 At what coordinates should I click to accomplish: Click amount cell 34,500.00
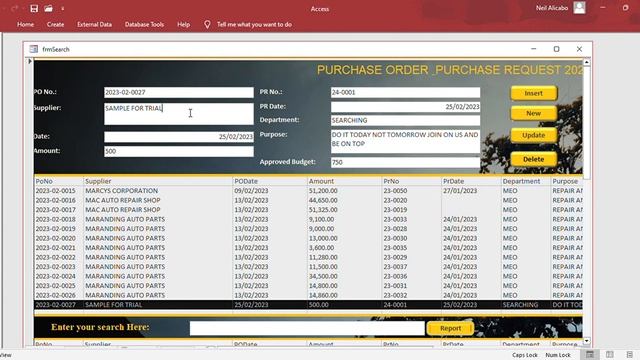pyautogui.click(x=323, y=276)
